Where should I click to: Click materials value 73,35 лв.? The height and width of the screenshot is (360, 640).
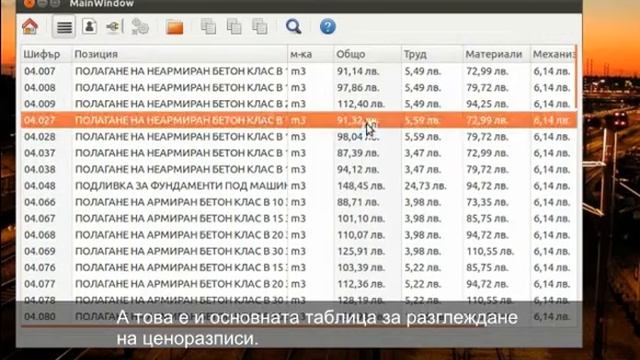[x=487, y=202]
